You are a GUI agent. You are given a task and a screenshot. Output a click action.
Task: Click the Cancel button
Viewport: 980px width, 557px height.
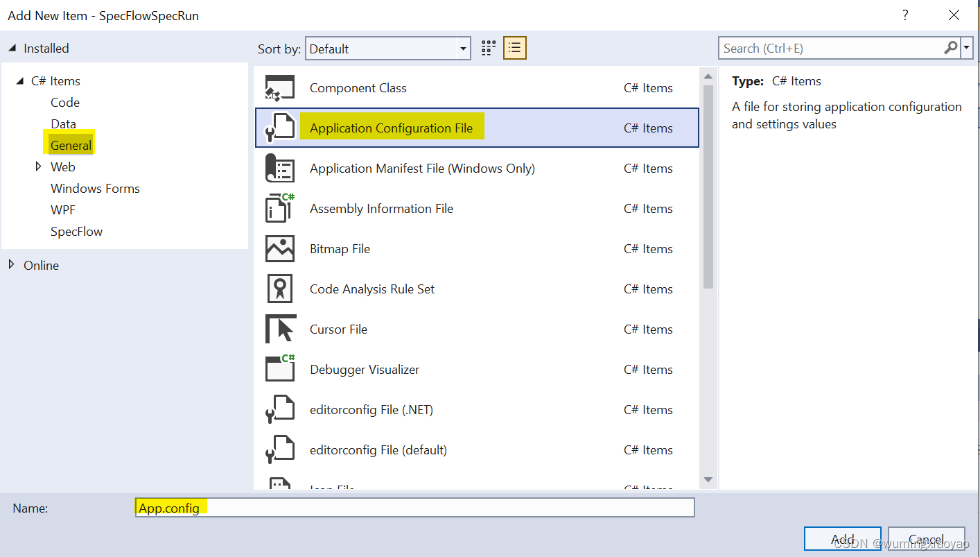pyautogui.click(x=927, y=539)
